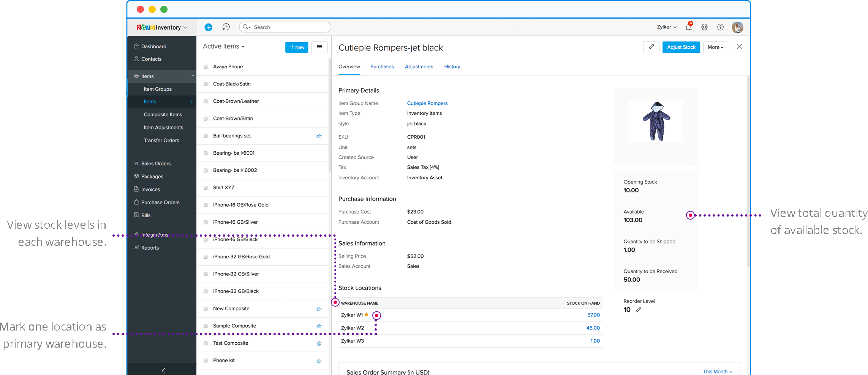This screenshot has width=868, height=375.
Task: Tick the checkbox beside iPhone-32 GB/Silver
Action: pyautogui.click(x=206, y=274)
